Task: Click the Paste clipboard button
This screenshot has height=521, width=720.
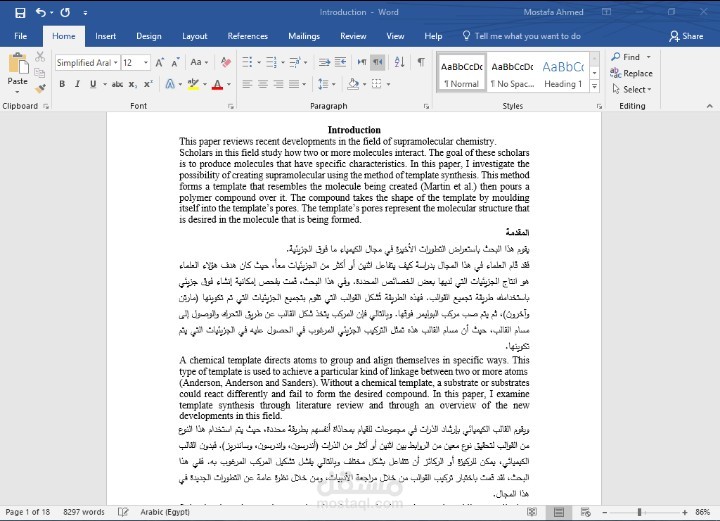Action: pyautogui.click(x=17, y=69)
